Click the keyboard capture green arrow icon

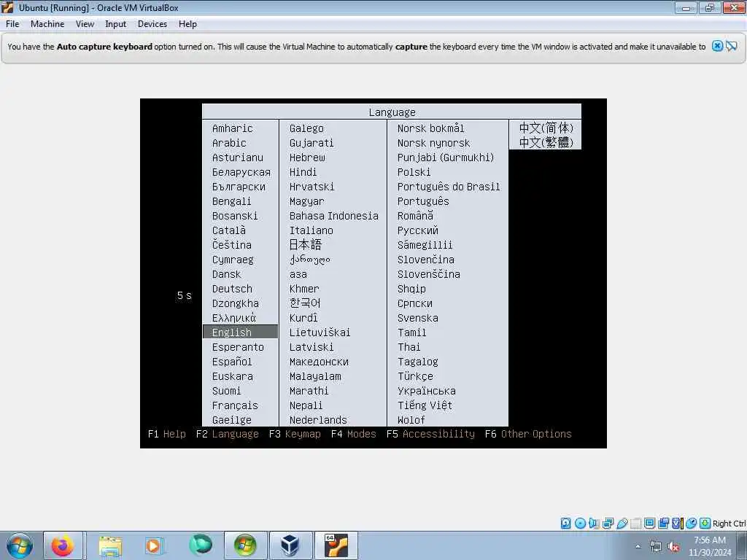click(x=705, y=524)
